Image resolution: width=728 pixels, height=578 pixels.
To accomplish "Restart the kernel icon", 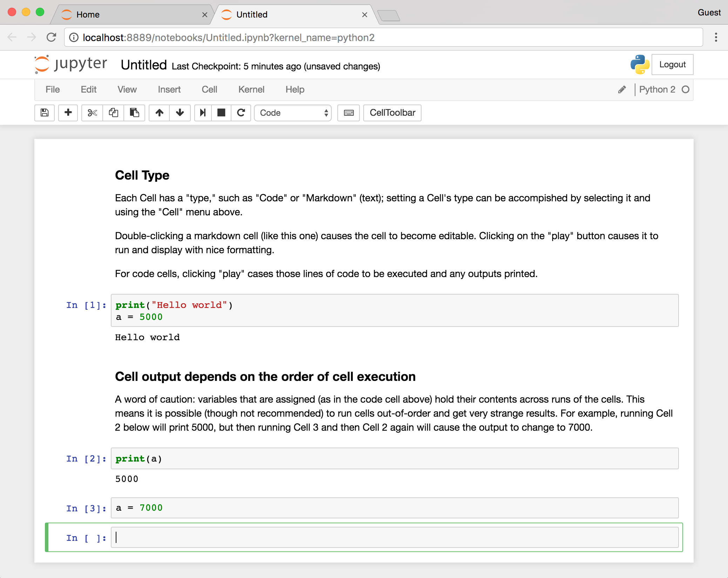I will (241, 113).
